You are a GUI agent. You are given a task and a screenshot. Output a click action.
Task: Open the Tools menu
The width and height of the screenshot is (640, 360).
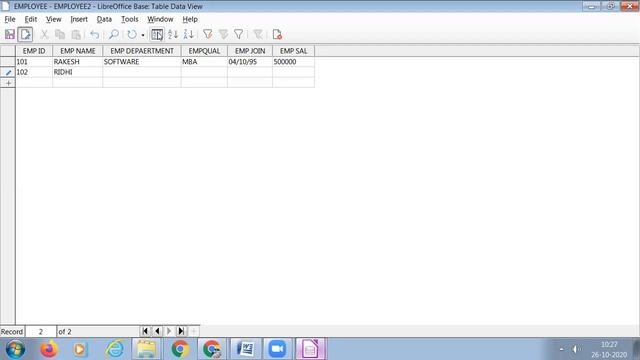[x=129, y=19]
